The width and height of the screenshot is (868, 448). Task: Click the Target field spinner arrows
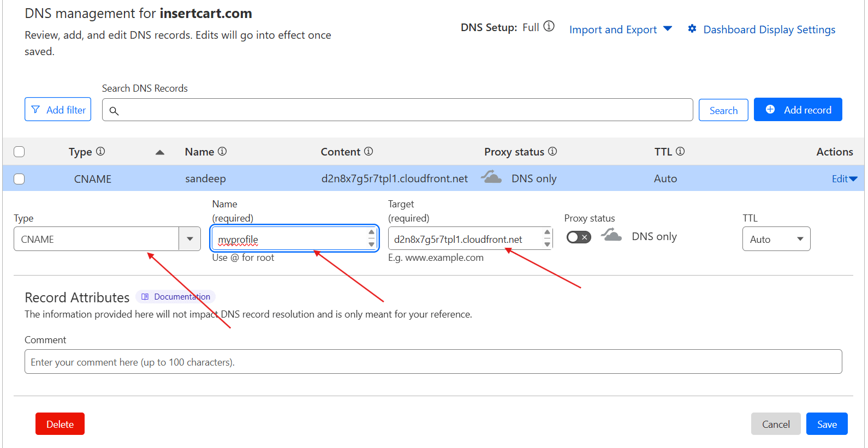547,238
